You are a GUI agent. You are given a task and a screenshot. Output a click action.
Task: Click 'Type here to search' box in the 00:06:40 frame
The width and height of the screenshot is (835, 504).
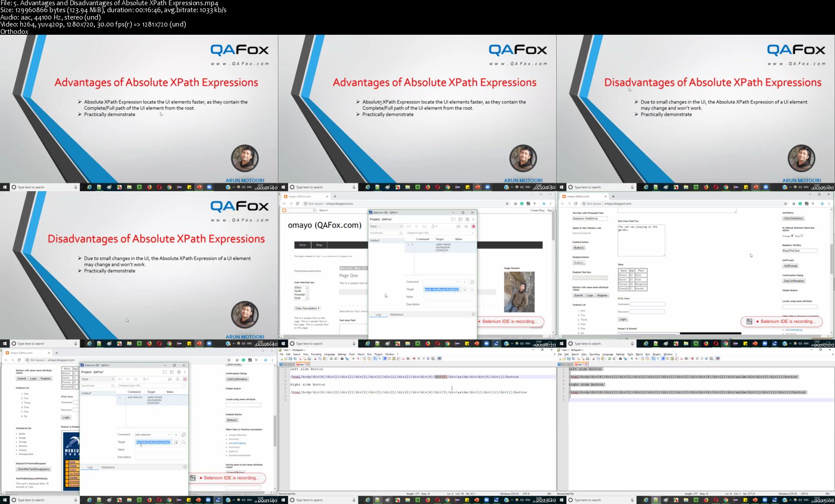coord(44,344)
